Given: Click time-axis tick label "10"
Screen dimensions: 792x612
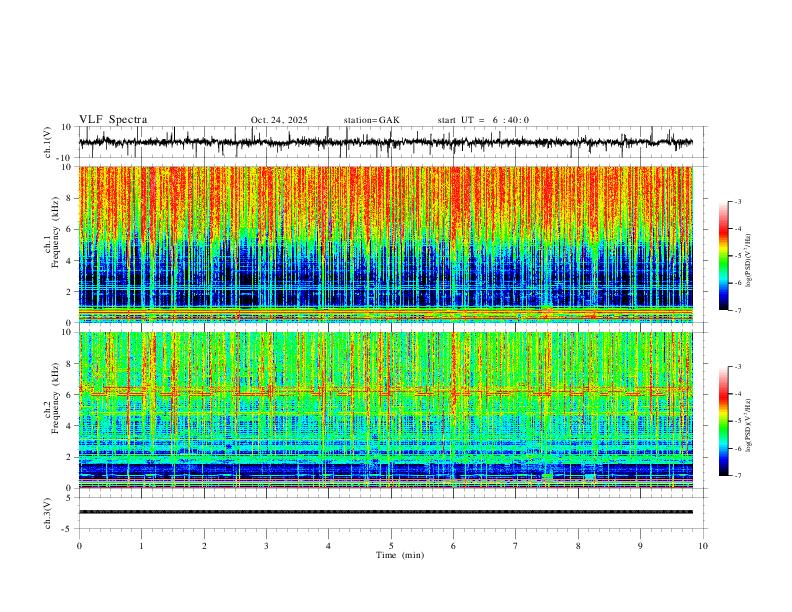Looking at the screenshot, I should [x=703, y=546].
